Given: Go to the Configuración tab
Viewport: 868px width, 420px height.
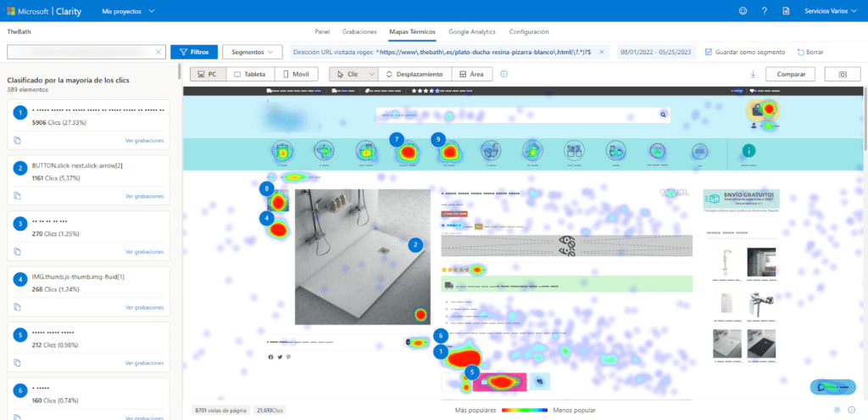Looking at the screenshot, I should pyautogui.click(x=529, y=32).
